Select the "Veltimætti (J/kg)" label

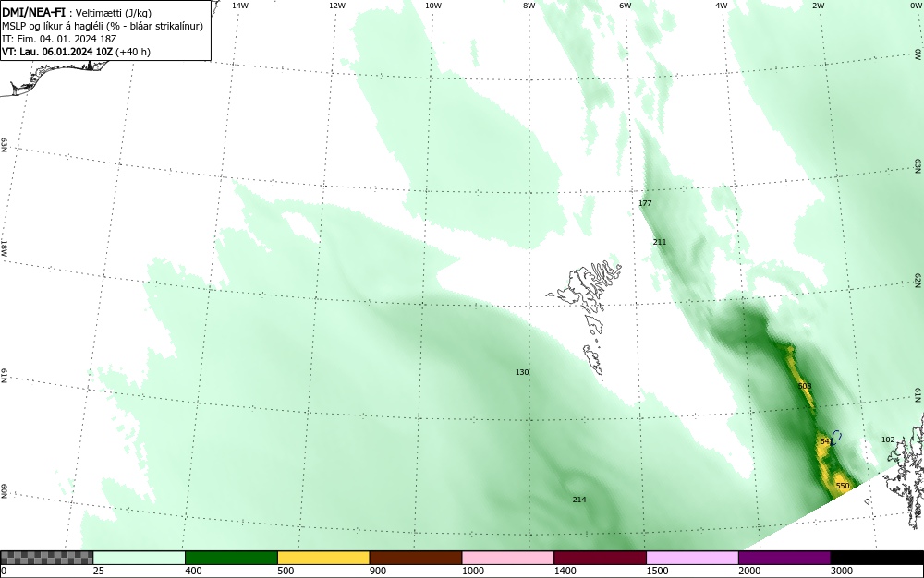[x=112, y=12]
